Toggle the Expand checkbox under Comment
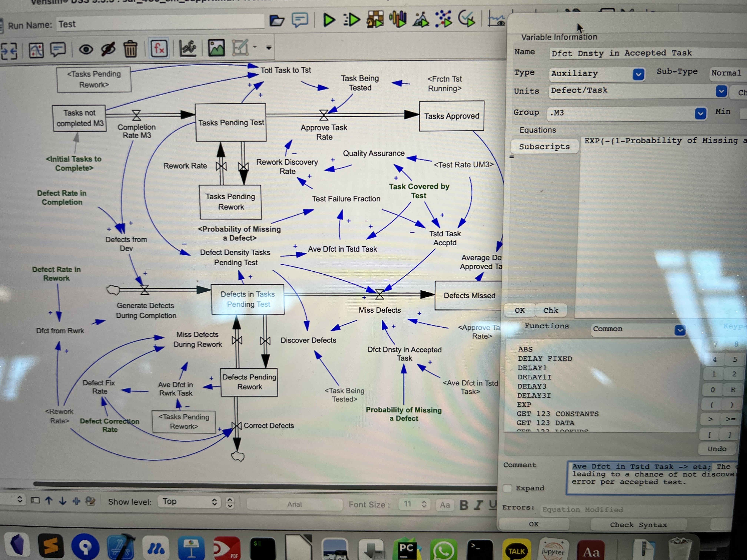Screen dimensions: 747x560 coord(507,488)
